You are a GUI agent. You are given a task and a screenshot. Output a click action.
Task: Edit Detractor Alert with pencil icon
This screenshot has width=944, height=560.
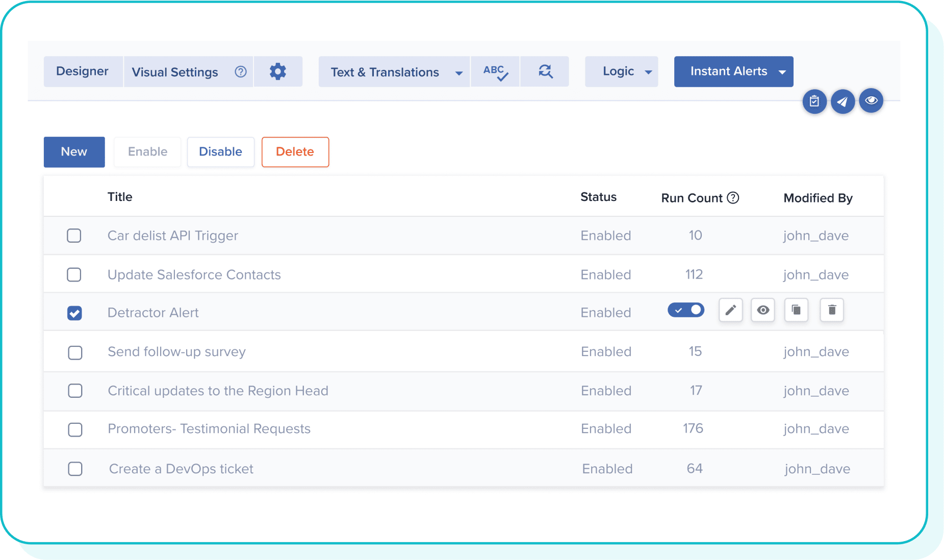731,310
